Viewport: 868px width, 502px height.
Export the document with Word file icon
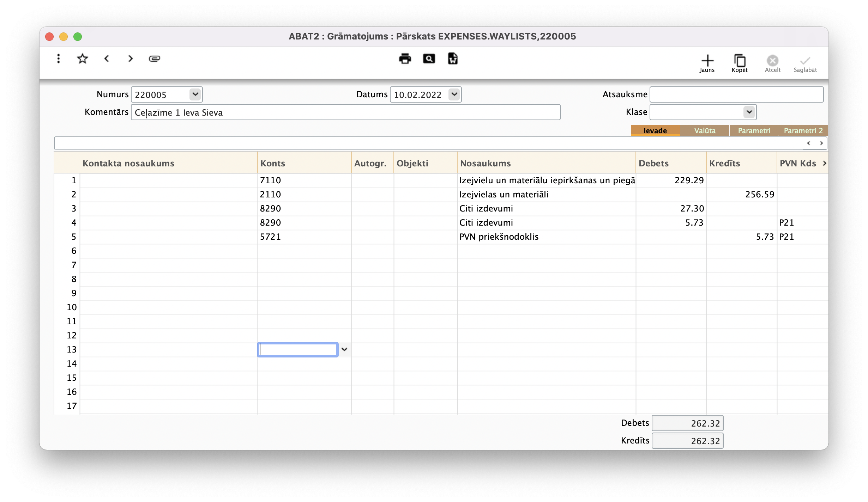[x=453, y=59]
